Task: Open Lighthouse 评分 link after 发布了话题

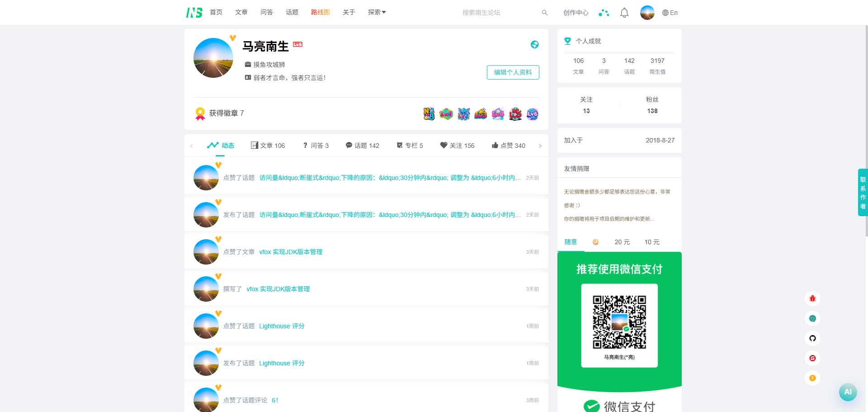Action: [x=282, y=363]
